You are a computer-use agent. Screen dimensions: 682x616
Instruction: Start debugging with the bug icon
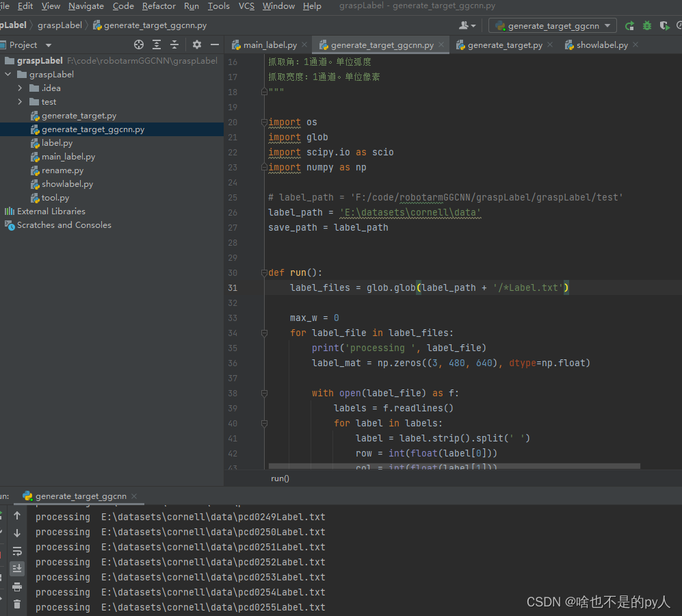click(x=646, y=25)
